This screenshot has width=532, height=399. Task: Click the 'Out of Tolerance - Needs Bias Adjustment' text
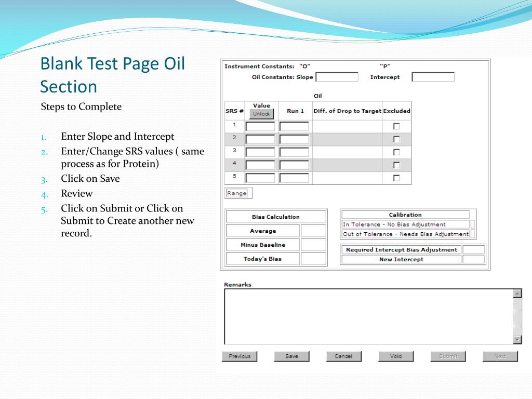click(x=405, y=234)
